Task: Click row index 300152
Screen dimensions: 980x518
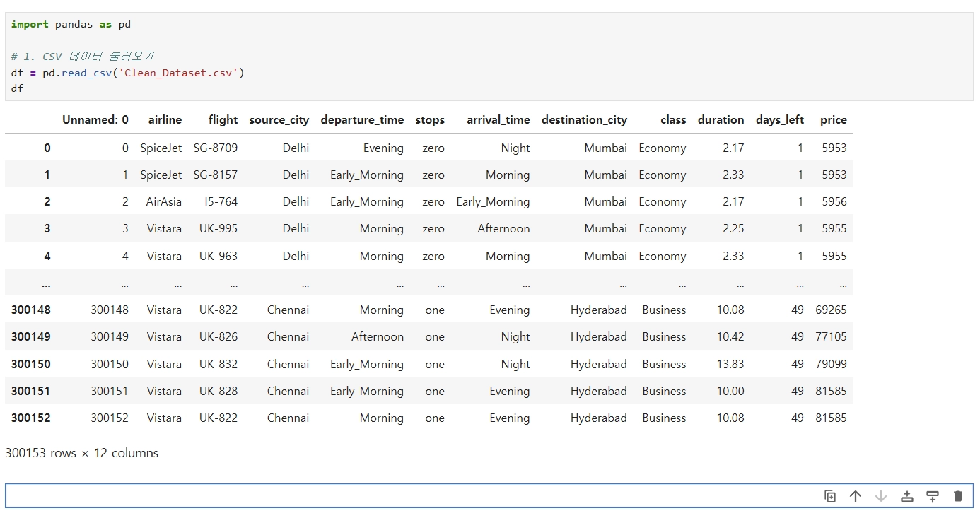Action: coord(30,418)
